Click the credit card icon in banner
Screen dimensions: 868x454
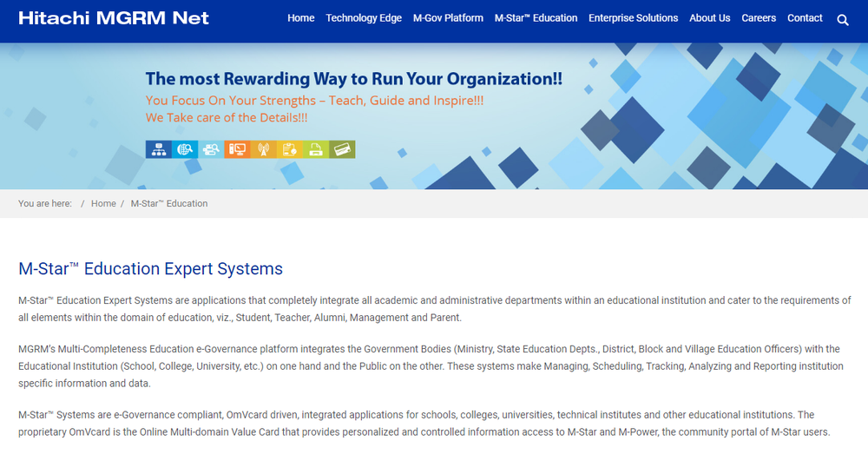click(342, 149)
